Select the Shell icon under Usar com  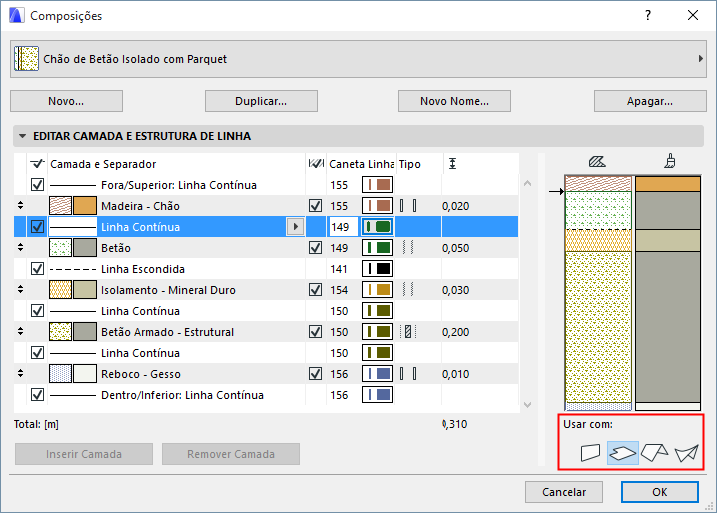(x=686, y=453)
